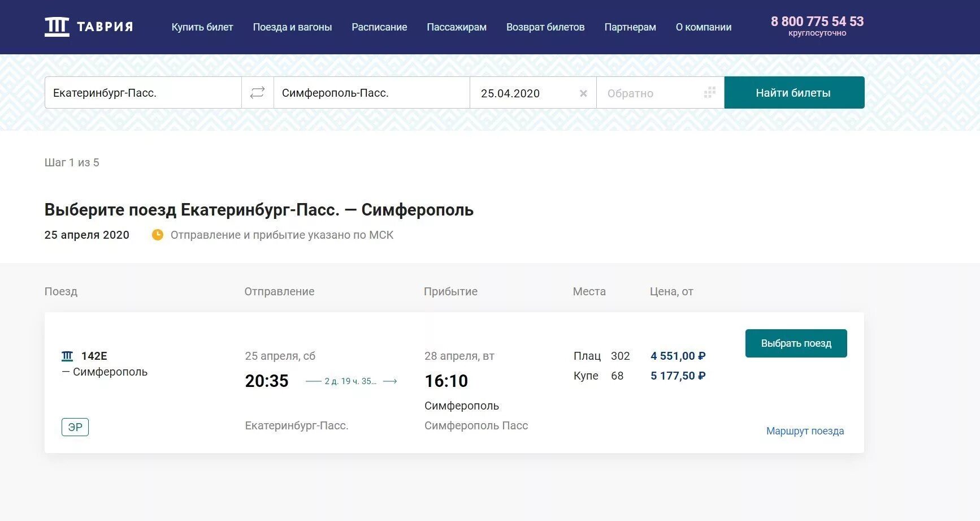The width and height of the screenshot is (980, 521).
Task: Clear the 25.04.2020 departure date
Action: point(583,93)
